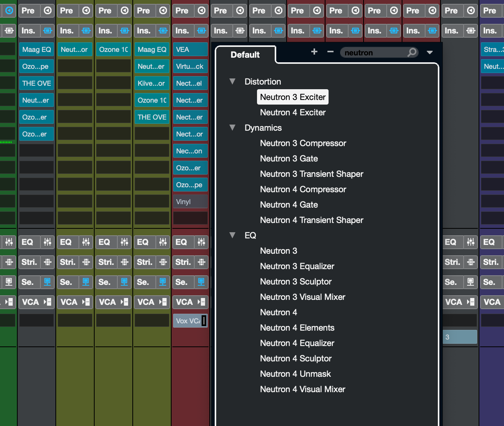Click the VCA fader icon on the Neut...or channel

86,302
